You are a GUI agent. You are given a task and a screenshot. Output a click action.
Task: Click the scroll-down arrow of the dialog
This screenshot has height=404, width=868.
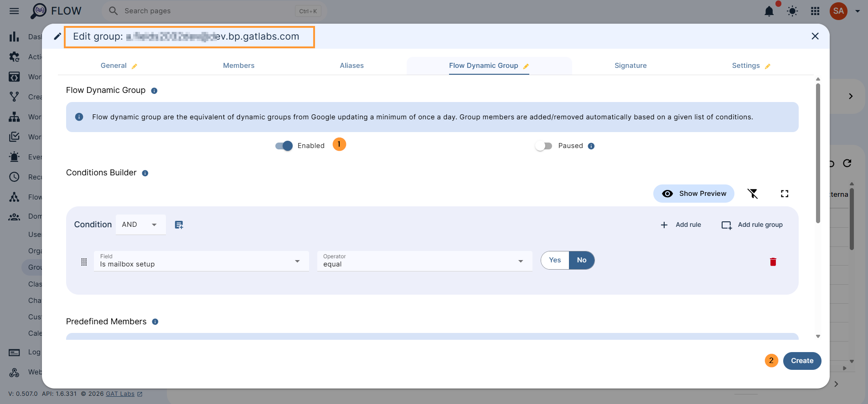point(818,337)
